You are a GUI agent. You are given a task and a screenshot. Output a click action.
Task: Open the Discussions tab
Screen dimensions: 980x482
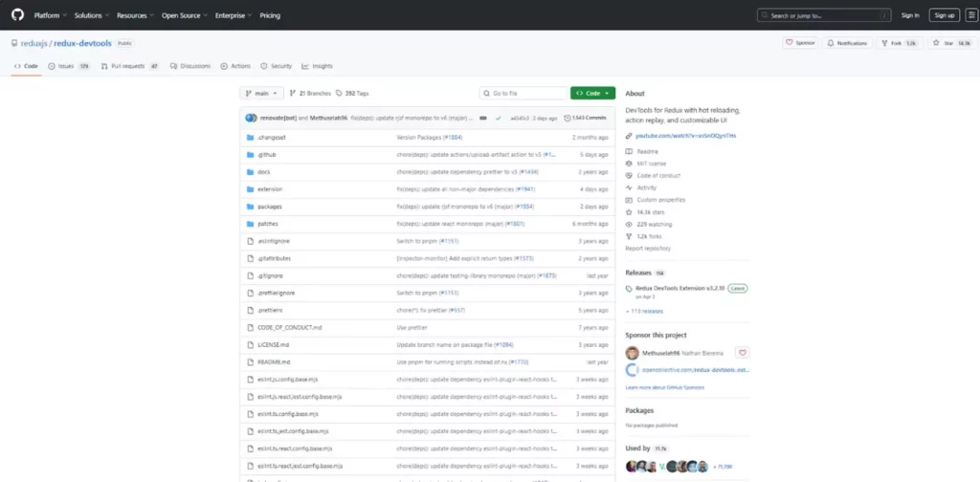[190, 66]
